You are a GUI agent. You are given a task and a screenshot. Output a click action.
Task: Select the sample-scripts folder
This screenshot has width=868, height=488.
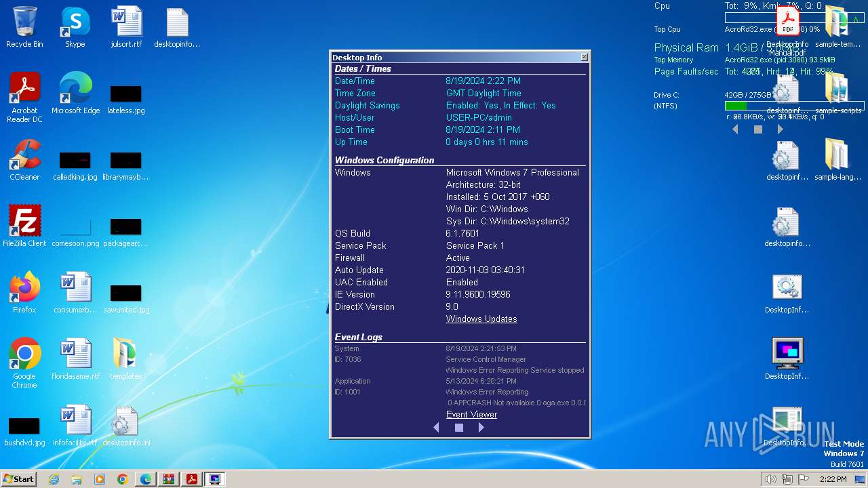coord(837,94)
